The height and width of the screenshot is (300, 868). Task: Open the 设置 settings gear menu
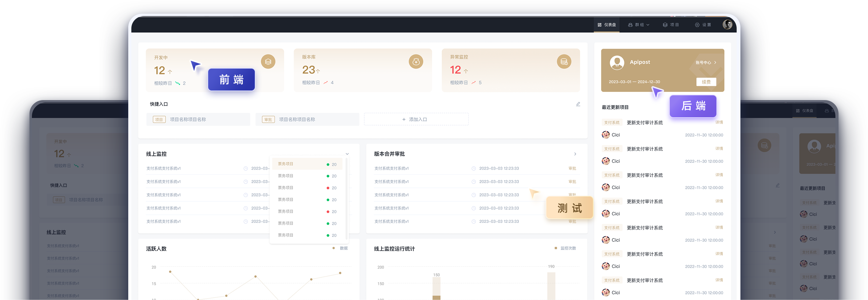(x=703, y=25)
